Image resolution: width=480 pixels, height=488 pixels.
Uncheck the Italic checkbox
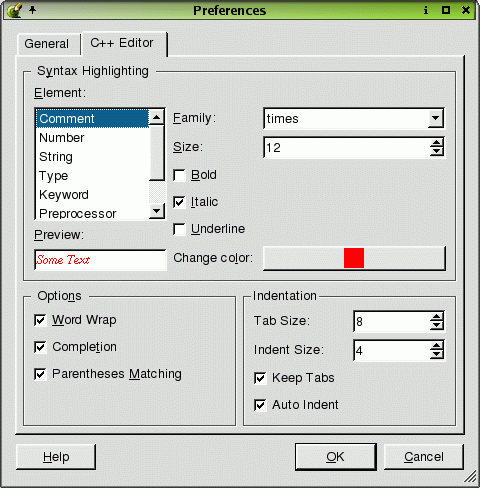click(x=179, y=202)
